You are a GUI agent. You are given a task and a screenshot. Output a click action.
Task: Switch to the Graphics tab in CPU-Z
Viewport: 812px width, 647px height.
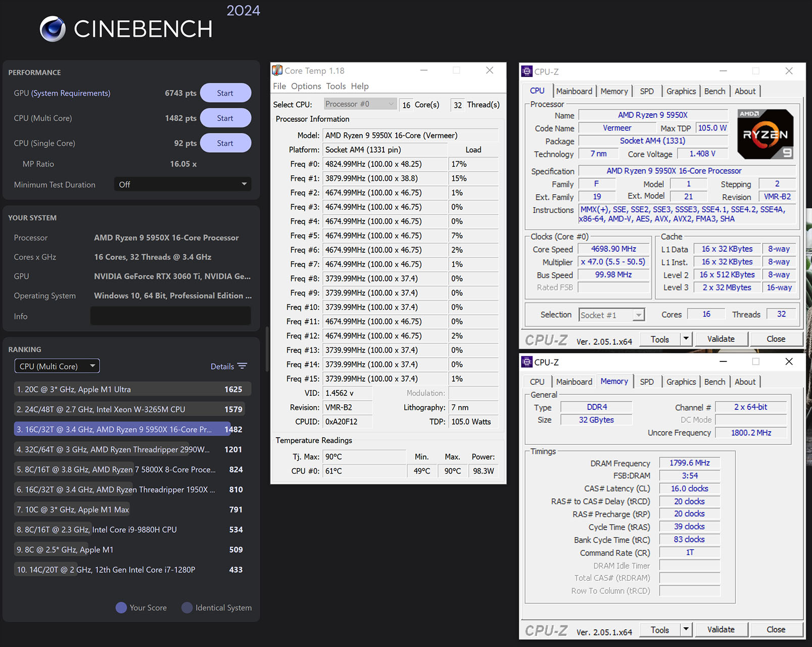[x=681, y=91]
